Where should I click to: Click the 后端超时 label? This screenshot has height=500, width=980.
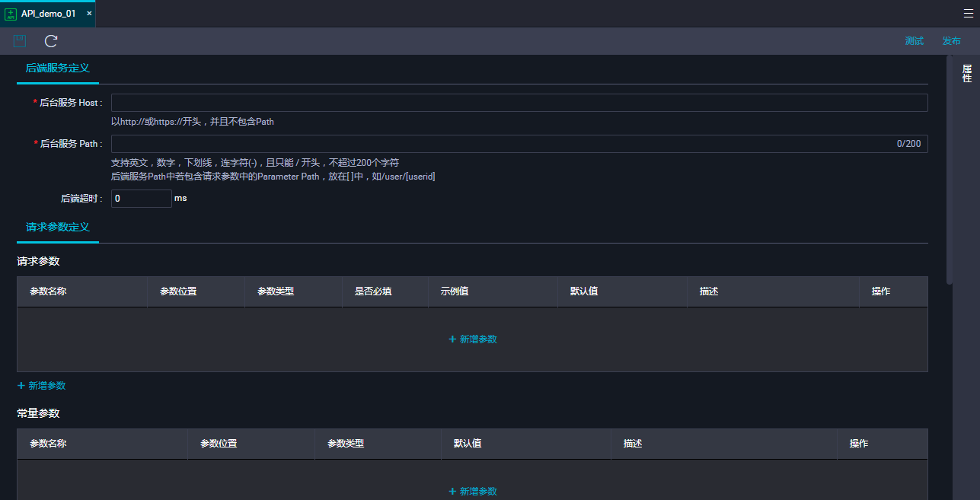point(81,199)
